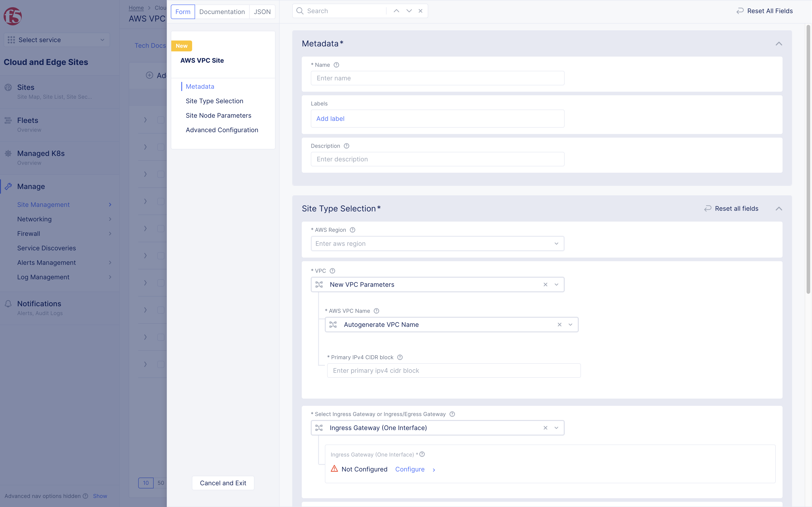The width and height of the screenshot is (812, 507).
Task: Open the AWS Region dropdown
Action: click(556, 244)
